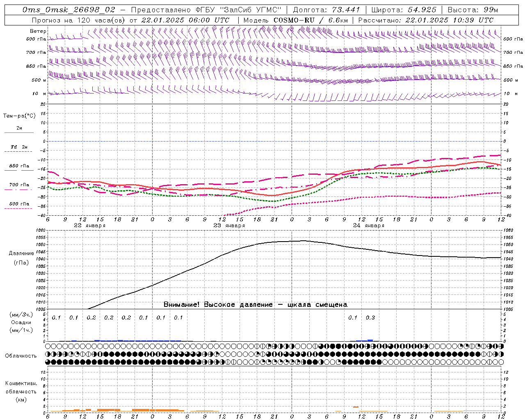The height and width of the screenshot is (420, 525).
Task: Click the (гПа) pressure unit label
Action: [21, 263]
